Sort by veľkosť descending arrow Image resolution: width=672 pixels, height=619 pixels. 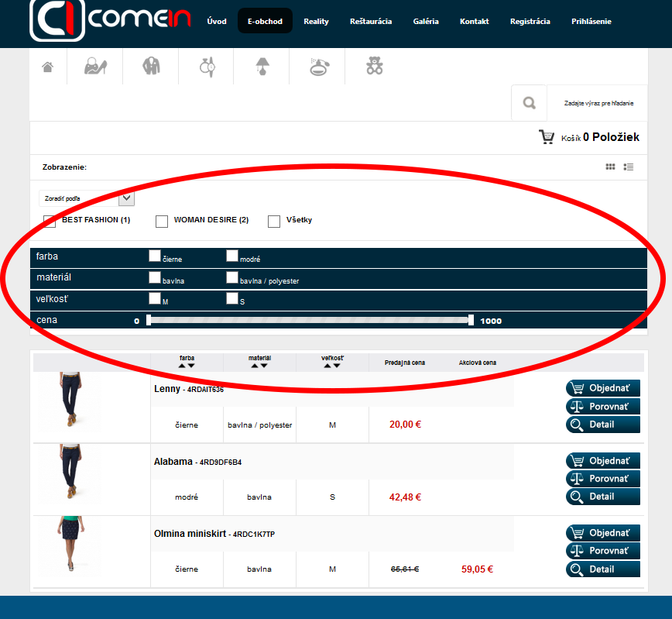click(x=338, y=366)
